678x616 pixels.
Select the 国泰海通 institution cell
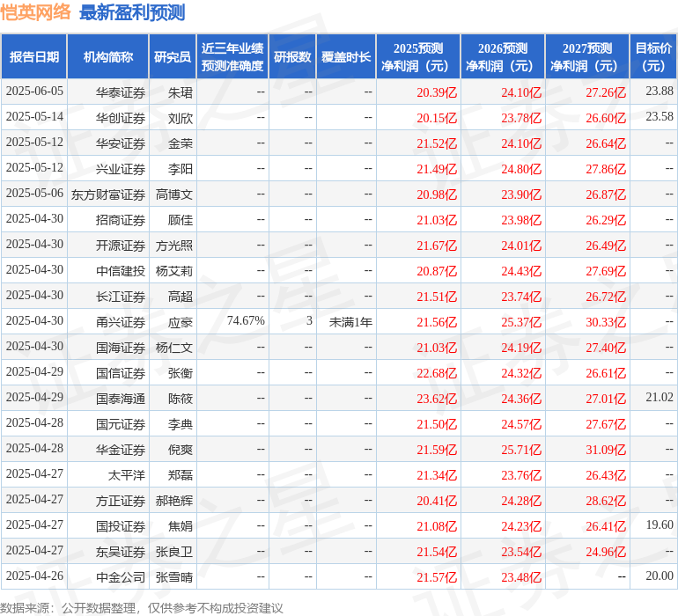(x=121, y=399)
